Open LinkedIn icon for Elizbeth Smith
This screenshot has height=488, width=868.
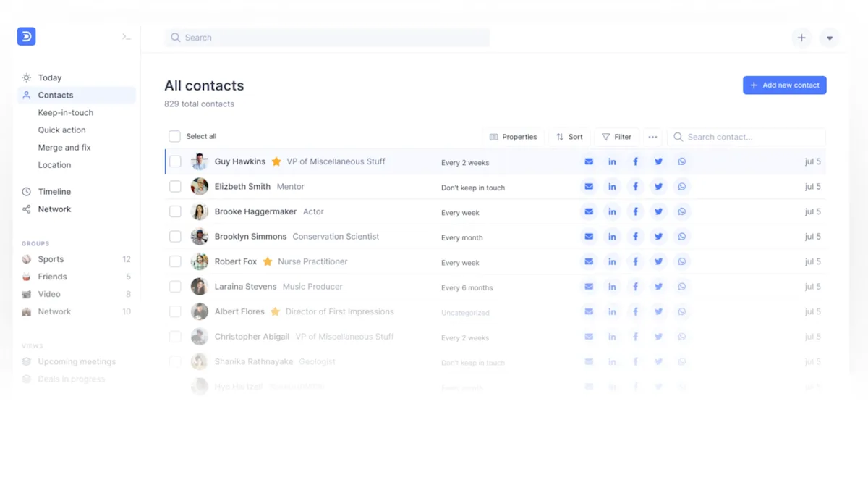(x=612, y=187)
